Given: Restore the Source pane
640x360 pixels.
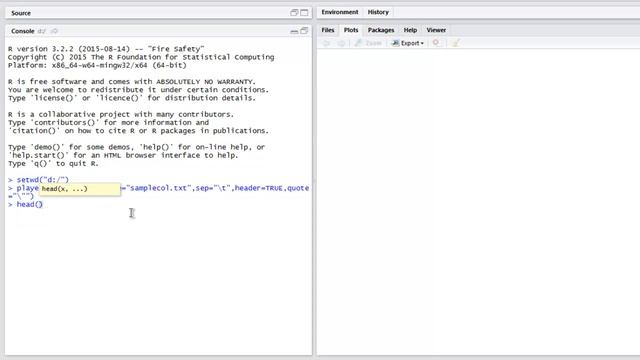Looking at the screenshot, I should (x=294, y=13).
